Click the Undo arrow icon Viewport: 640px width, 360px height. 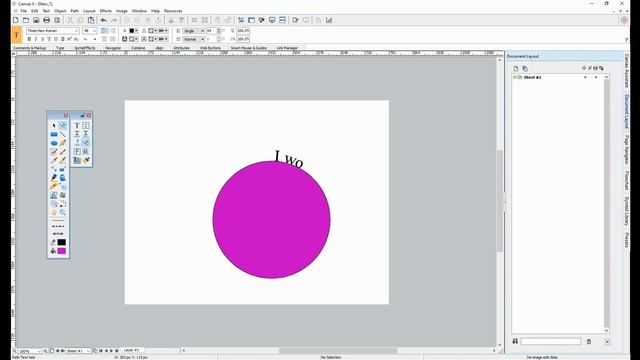tap(104, 20)
